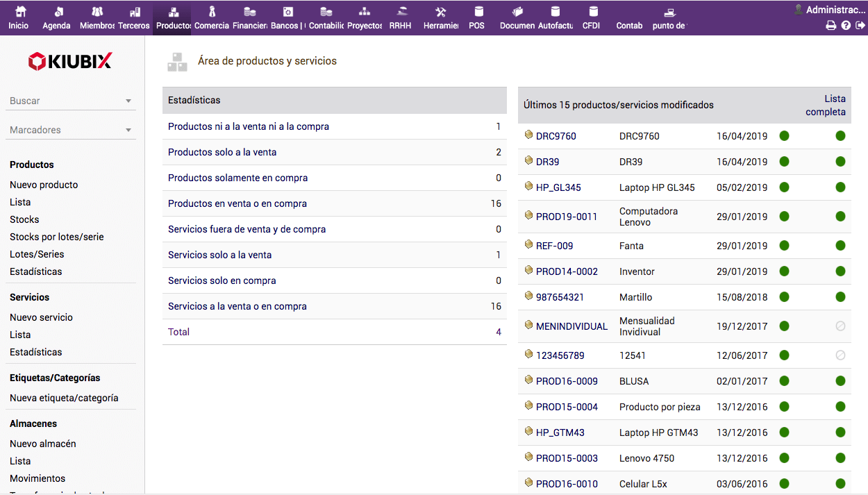The image size is (868, 495).
Task: Open Administrator user menu
Action: click(x=835, y=10)
